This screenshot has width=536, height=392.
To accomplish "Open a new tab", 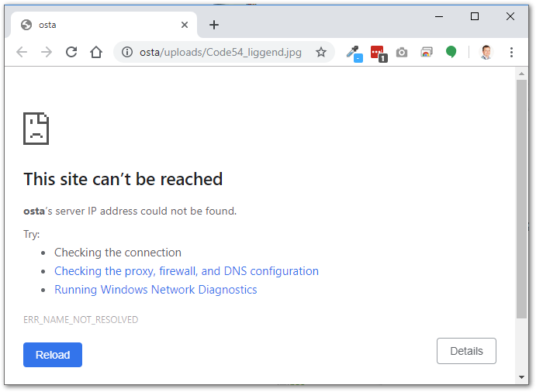I will [214, 25].
